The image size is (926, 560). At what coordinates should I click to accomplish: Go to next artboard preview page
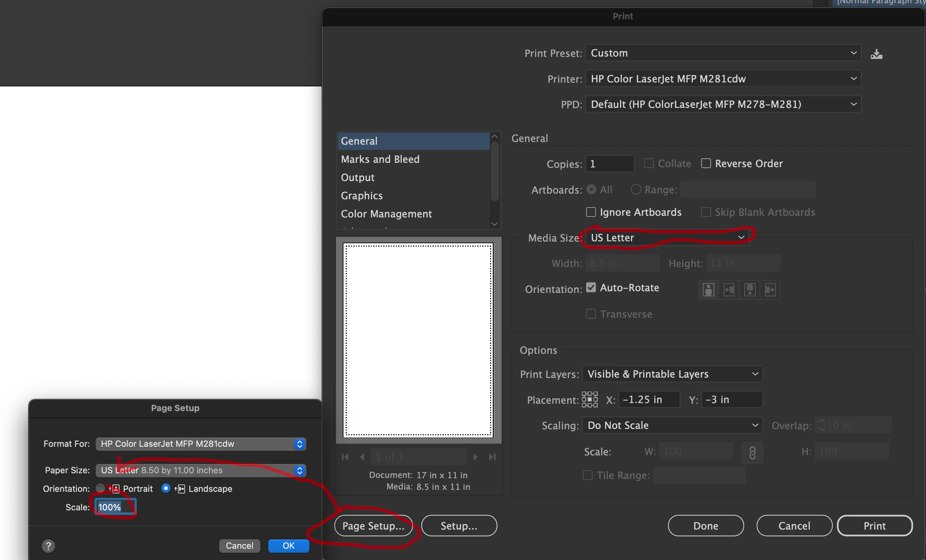click(x=475, y=457)
